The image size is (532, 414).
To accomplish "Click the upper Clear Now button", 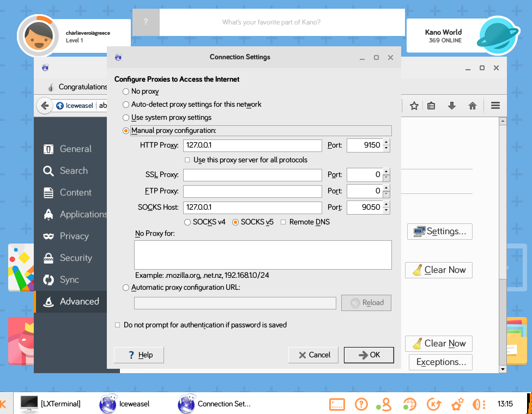I will tap(439, 270).
